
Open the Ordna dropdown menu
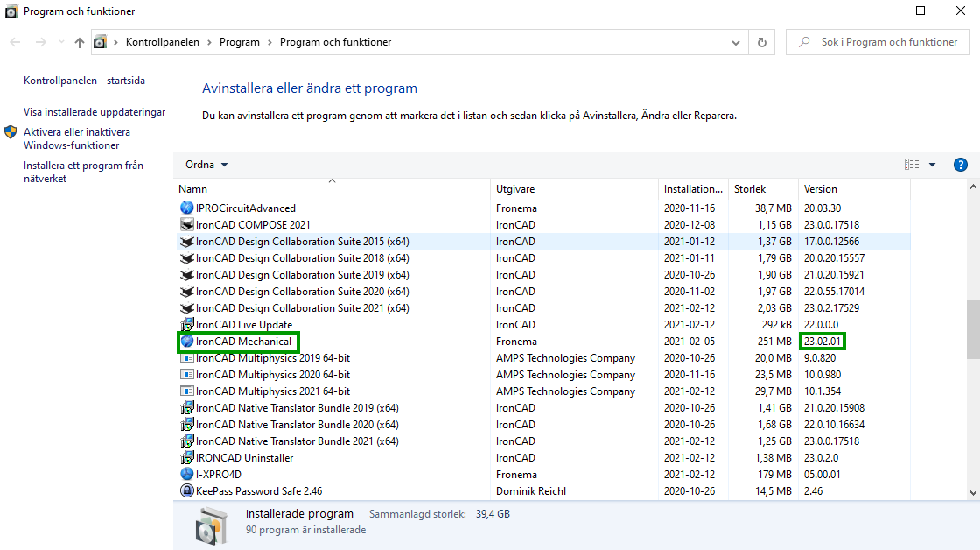pyautogui.click(x=206, y=165)
